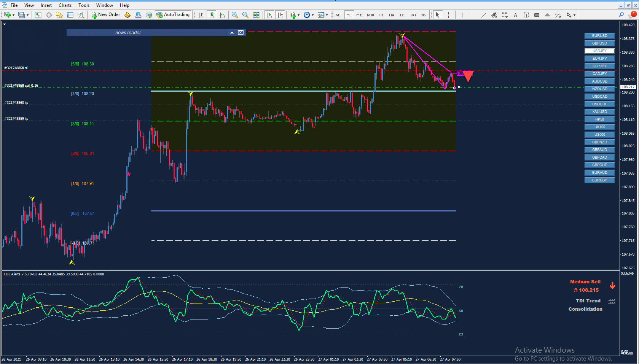The image size is (639, 364).
Task: Show the Data Window crosshair icon
Action: click(x=49, y=15)
